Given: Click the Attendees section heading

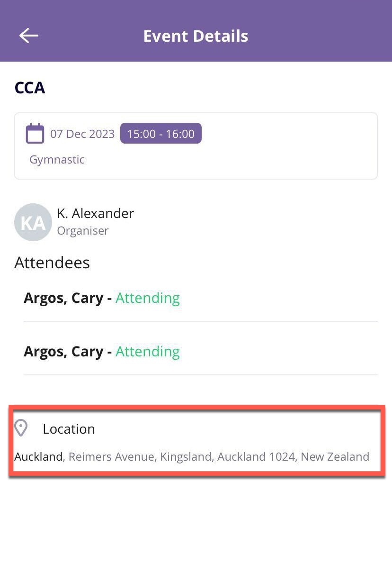Looking at the screenshot, I should click(52, 263).
